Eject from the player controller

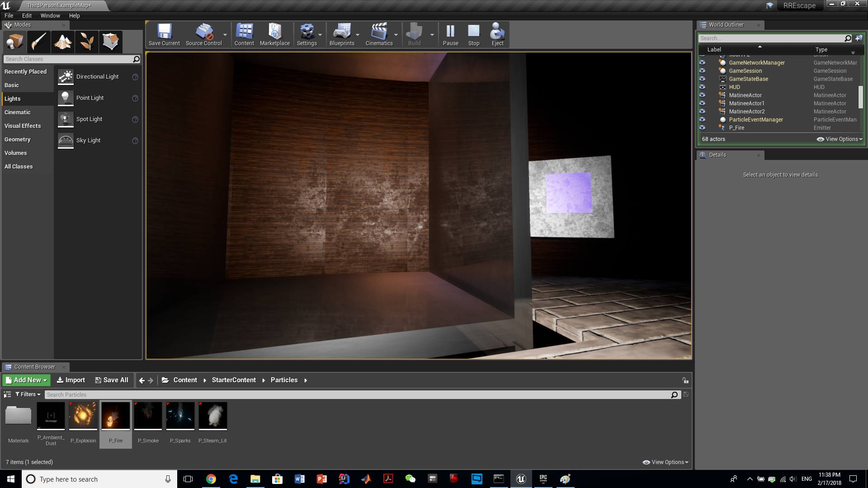click(x=497, y=35)
